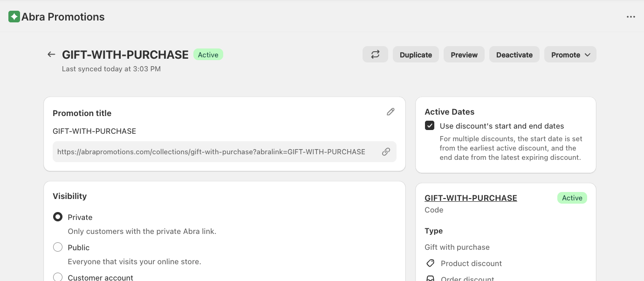The height and width of the screenshot is (281, 644).
Task: Choose the Customer account visibility option
Action: pyautogui.click(x=58, y=277)
